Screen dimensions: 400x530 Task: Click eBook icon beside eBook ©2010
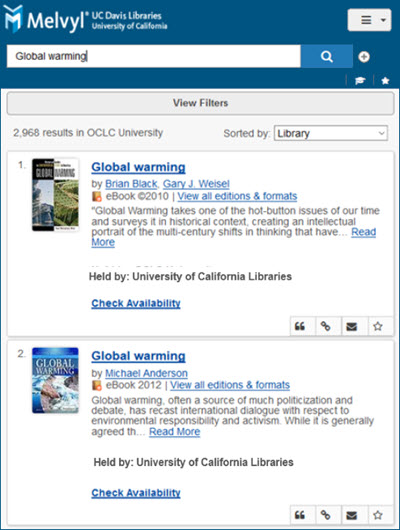[97, 196]
